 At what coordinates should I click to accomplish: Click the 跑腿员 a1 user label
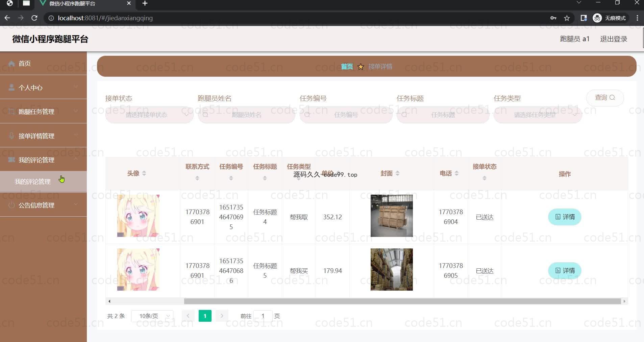click(x=575, y=39)
